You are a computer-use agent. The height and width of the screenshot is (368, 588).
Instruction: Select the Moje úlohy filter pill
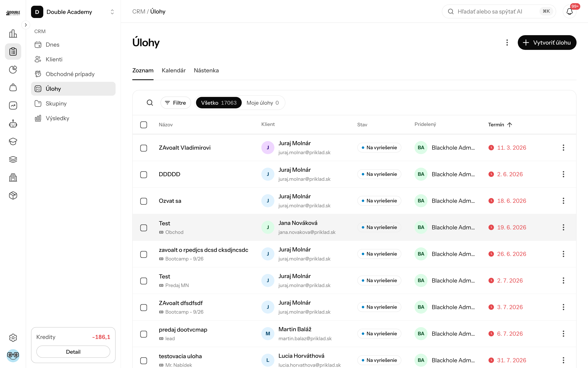point(262,103)
